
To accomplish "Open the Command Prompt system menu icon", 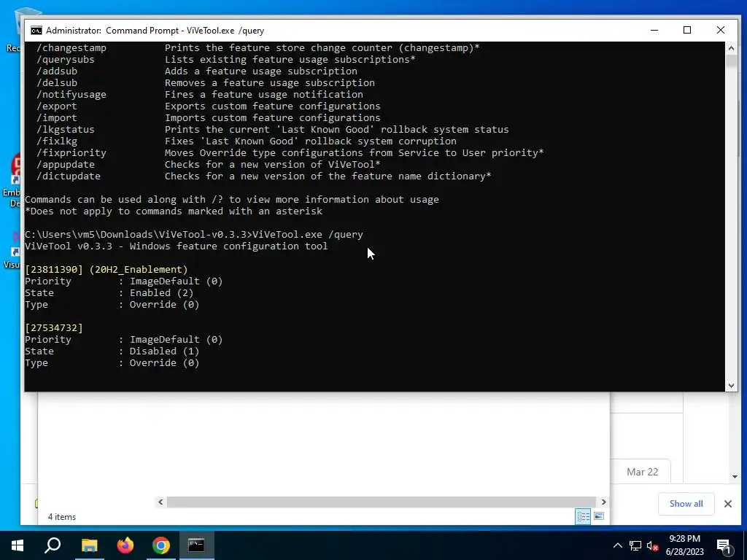I will click(x=36, y=31).
